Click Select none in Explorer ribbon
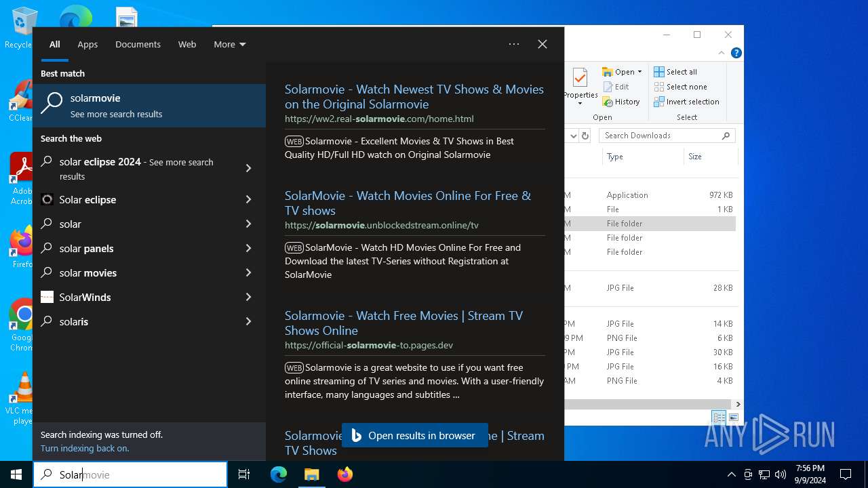 click(x=680, y=87)
